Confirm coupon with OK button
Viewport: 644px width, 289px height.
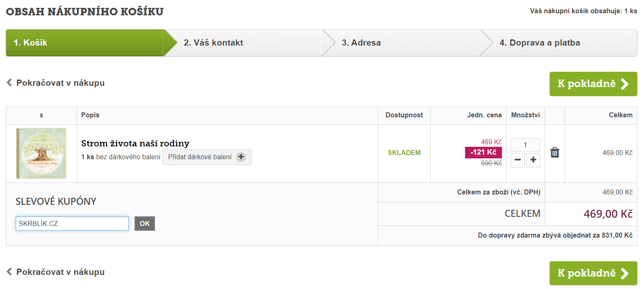coord(145,223)
